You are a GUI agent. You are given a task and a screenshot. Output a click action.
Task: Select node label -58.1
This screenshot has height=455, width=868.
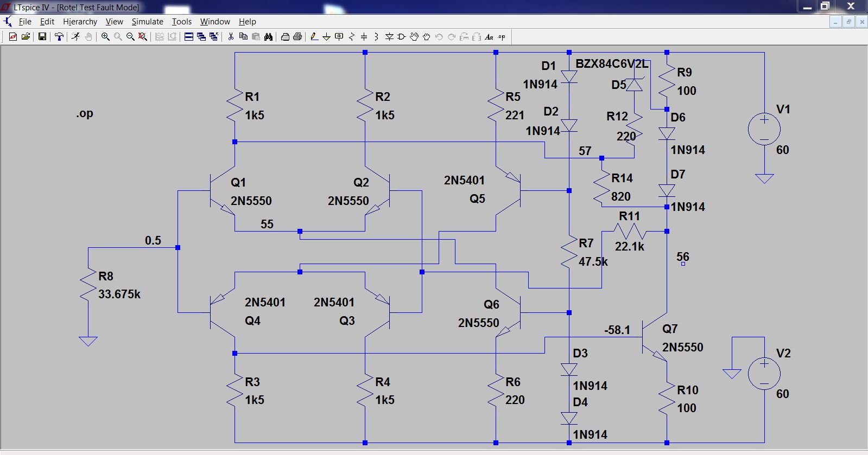(617, 330)
